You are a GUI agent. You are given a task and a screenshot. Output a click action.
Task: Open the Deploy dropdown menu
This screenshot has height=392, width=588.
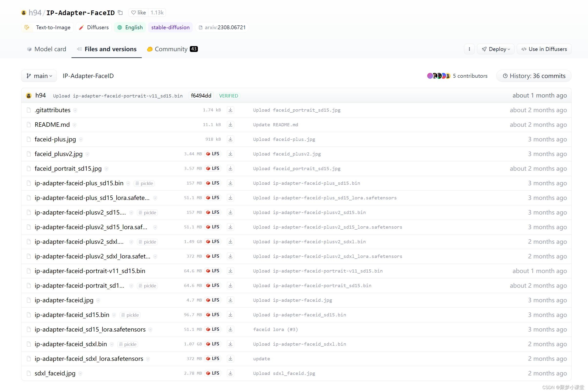pos(496,49)
